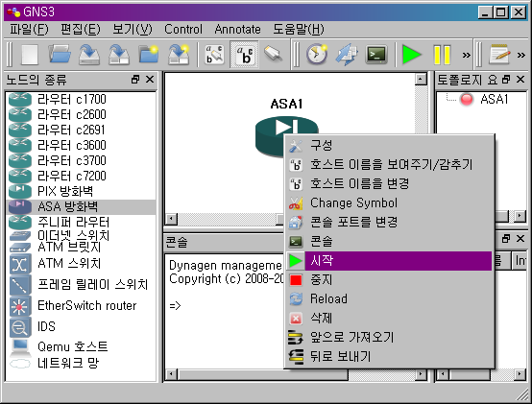Image resolution: width=532 pixels, height=404 pixels.
Task: Select 이더넷 스위치 node type
Action: click(x=81, y=235)
